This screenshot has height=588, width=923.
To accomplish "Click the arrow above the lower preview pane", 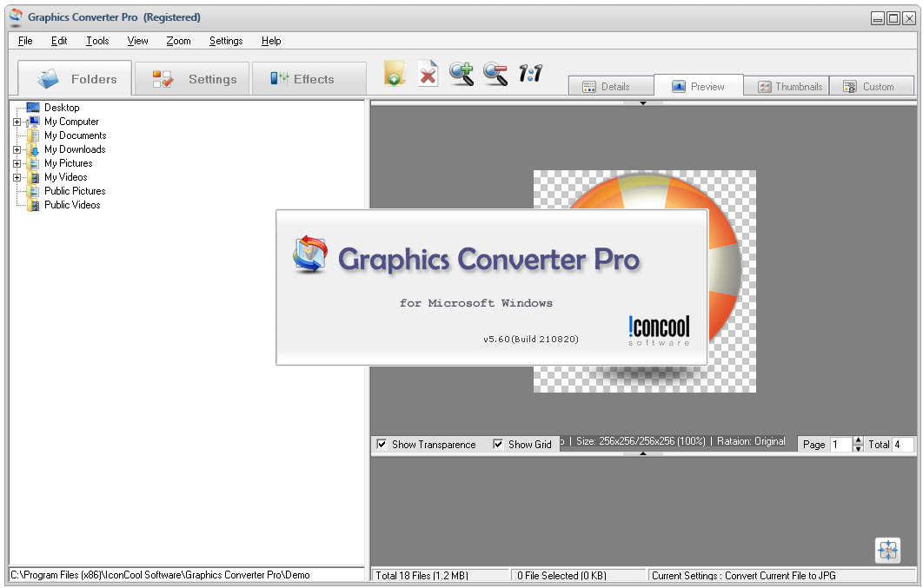I will 643,453.
